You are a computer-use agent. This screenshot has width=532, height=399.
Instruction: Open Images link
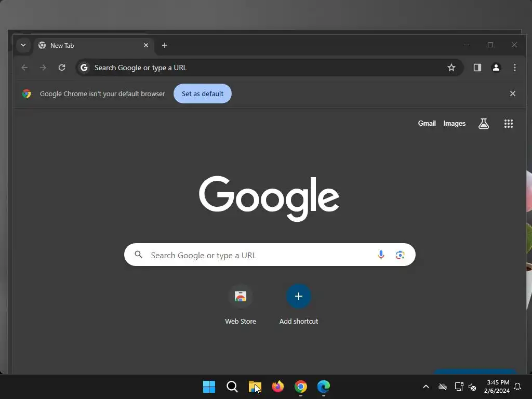coord(454,124)
